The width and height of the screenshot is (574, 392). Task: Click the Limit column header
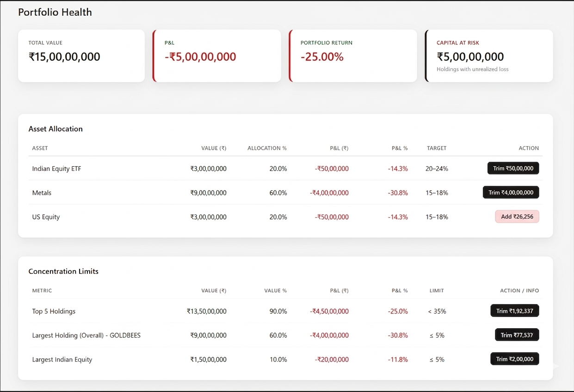pos(436,291)
